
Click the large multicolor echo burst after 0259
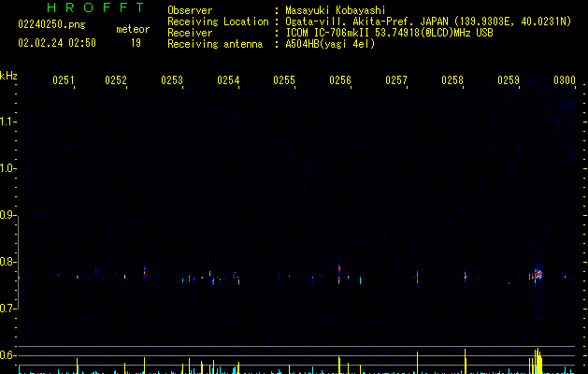538,275
